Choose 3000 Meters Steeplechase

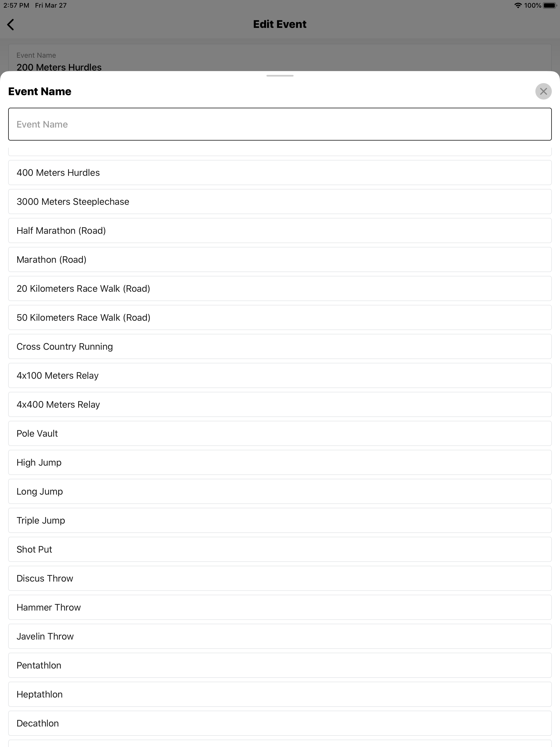click(280, 202)
